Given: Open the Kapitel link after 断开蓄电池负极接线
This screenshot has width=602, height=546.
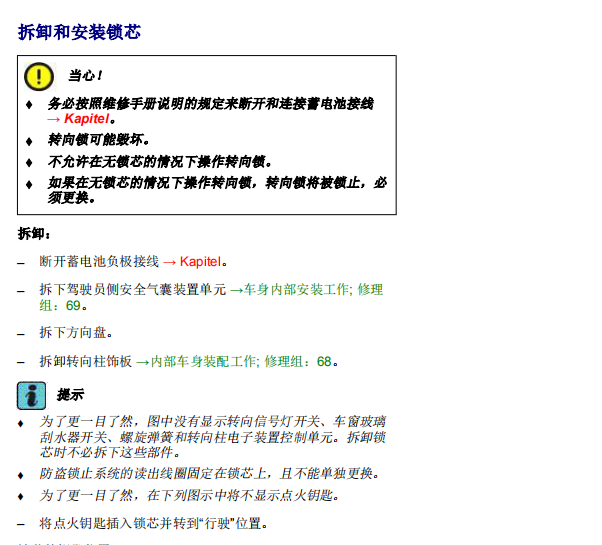Looking at the screenshot, I should click(x=193, y=262).
